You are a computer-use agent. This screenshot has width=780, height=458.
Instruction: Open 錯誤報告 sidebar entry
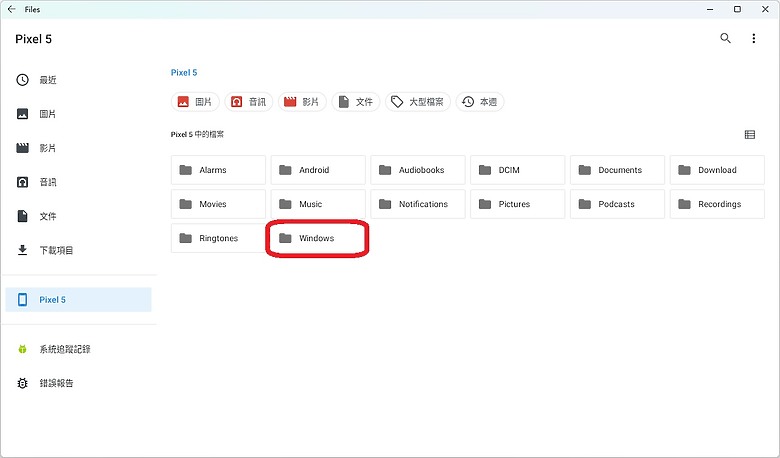pyautogui.click(x=79, y=383)
